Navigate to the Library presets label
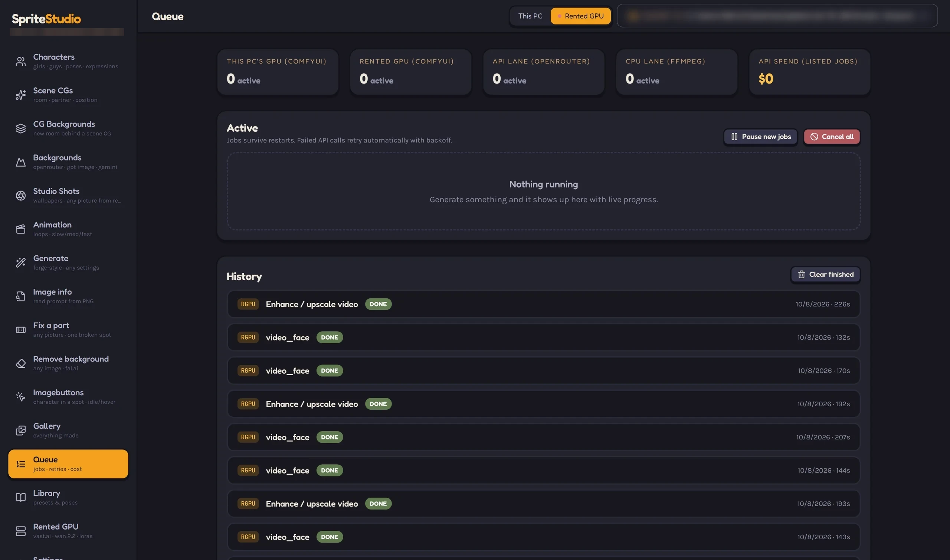Screen dimensions: 950x560 point(46,493)
